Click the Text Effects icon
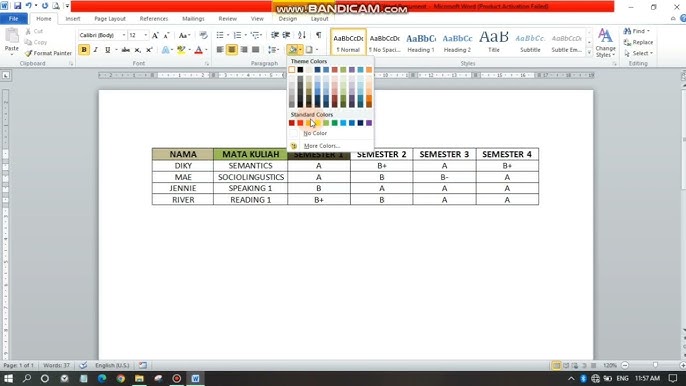Viewport: 686px width, 386px height. click(x=166, y=50)
